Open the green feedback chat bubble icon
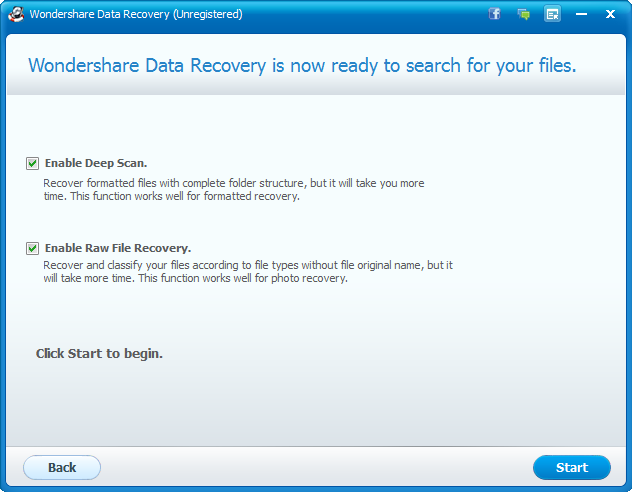Screen dimensions: 632x492 pyautogui.click(x=523, y=14)
